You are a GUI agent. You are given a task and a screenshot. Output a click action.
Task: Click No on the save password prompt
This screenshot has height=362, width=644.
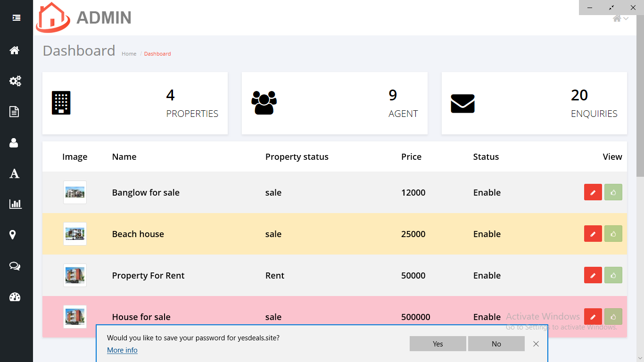(x=496, y=344)
